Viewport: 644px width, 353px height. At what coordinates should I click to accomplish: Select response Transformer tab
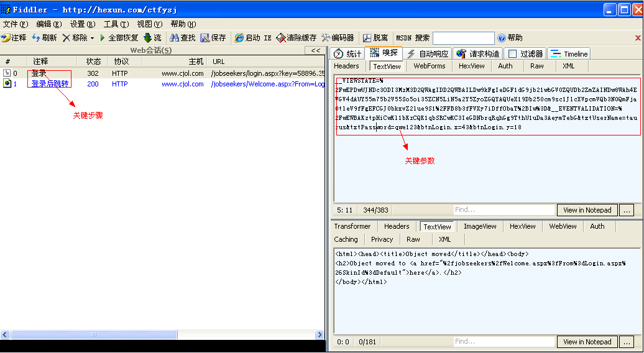click(352, 227)
